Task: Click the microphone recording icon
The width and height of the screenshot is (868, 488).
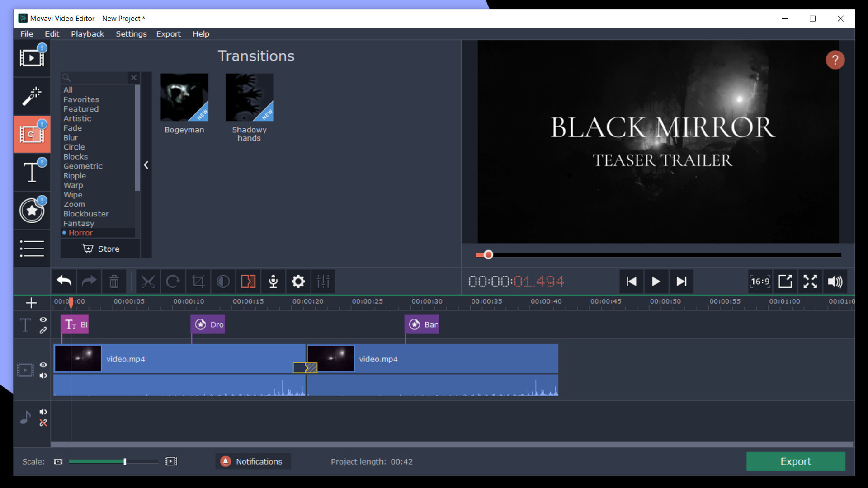Action: 273,281
